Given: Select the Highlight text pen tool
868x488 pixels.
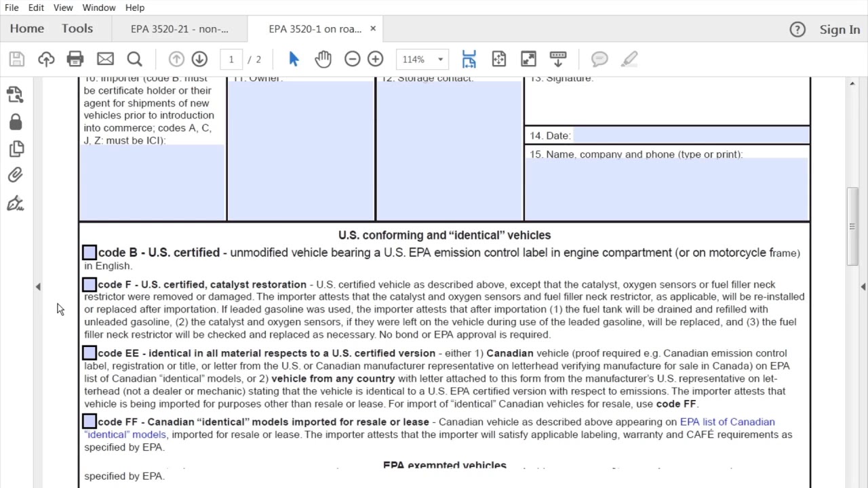Looking at the screenshot, I should click(629, 59).
